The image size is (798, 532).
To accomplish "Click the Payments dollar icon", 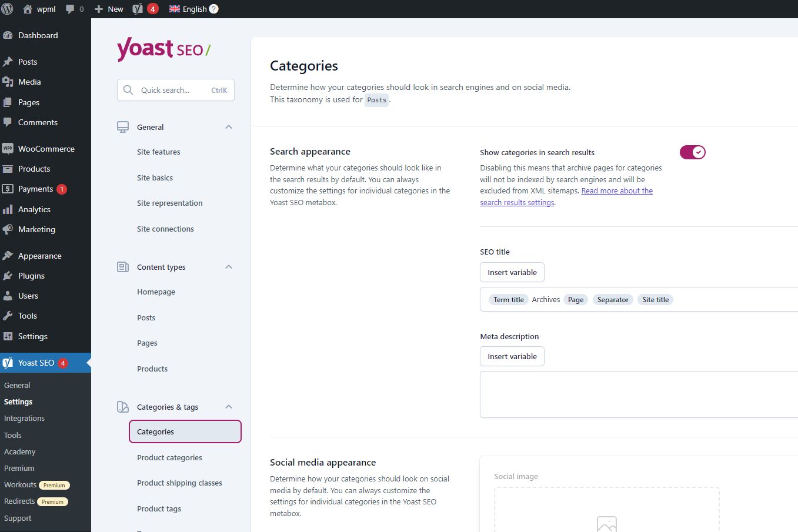I will tap(8, 189).
